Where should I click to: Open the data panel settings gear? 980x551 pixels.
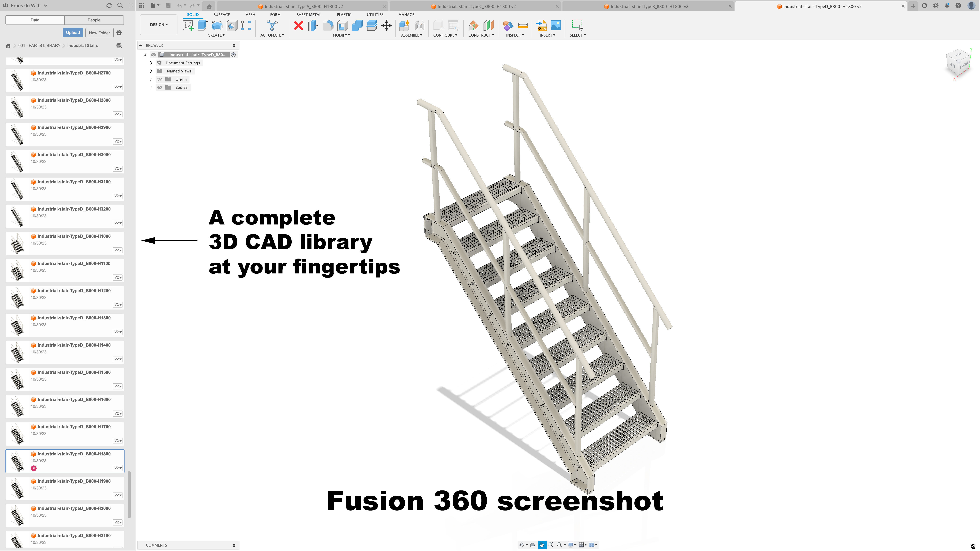coord(119,33)
